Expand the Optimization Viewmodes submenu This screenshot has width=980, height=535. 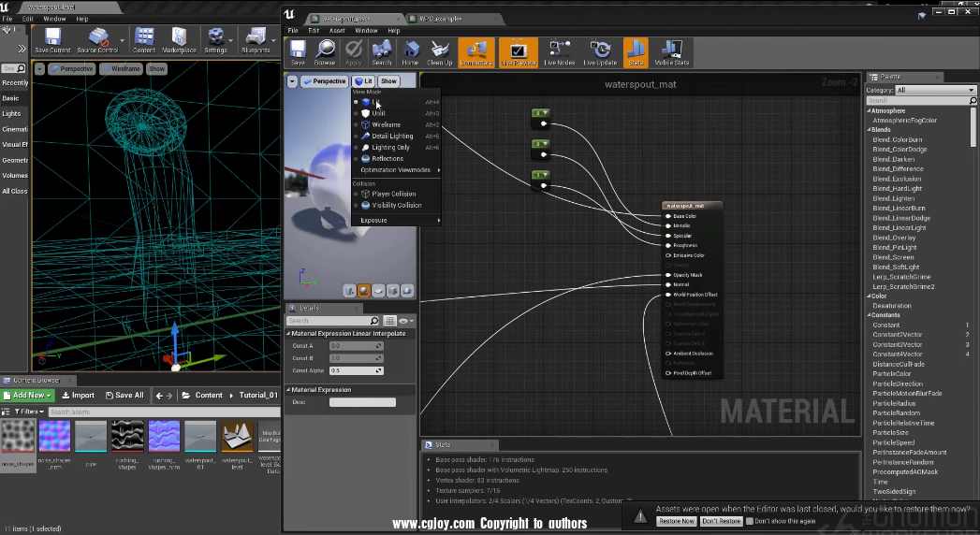397,170
